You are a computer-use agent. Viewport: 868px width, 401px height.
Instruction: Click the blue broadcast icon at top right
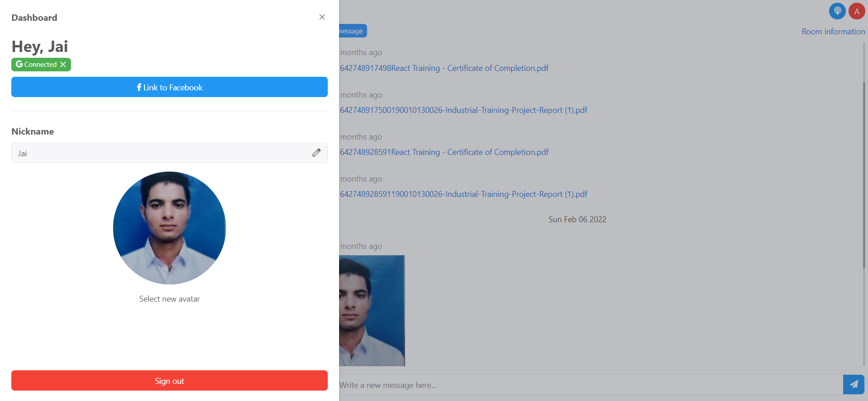click(x=837, y=11)
